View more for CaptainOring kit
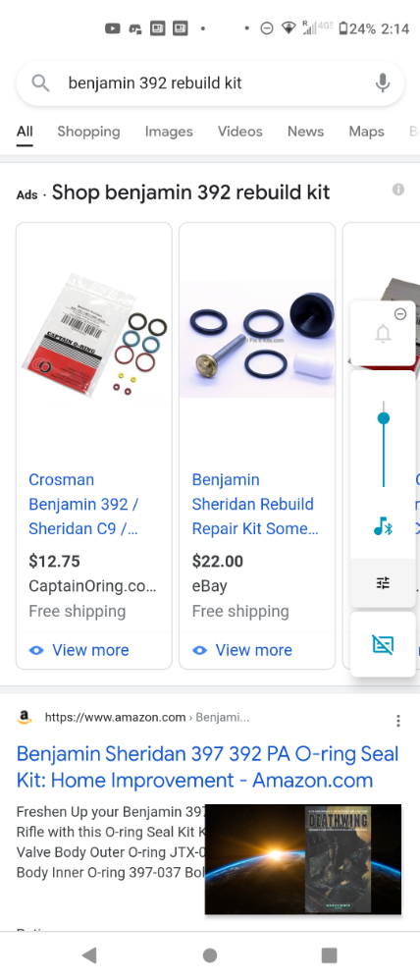 [x=79, y=650]
